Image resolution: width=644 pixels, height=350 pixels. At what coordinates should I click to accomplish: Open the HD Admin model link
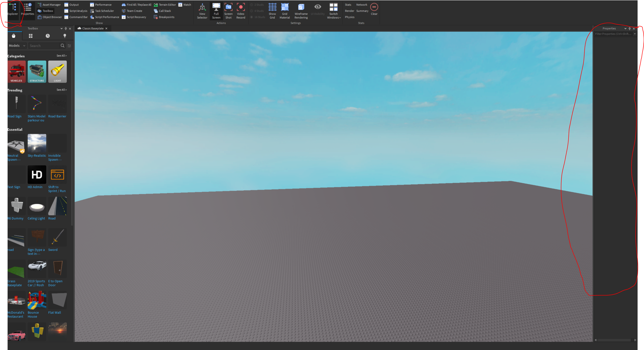click(x=35, y=187)
